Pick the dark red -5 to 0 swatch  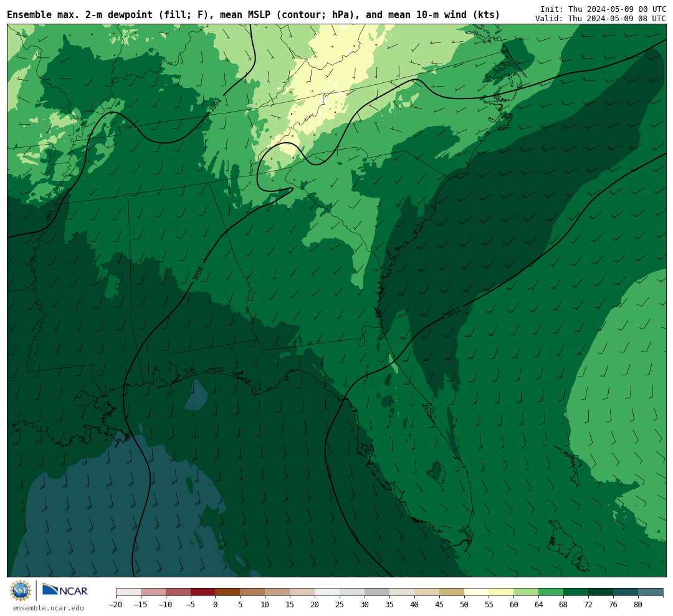coord(203,592)
